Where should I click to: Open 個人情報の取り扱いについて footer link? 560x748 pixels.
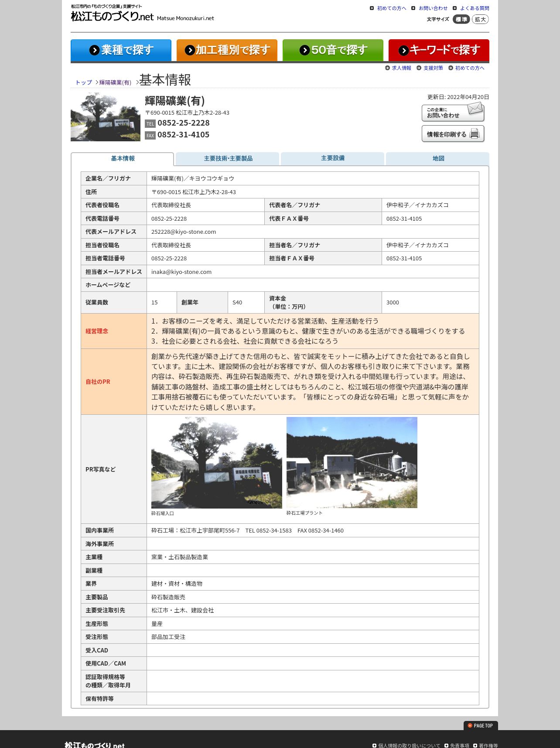click(x=409, y=745)
